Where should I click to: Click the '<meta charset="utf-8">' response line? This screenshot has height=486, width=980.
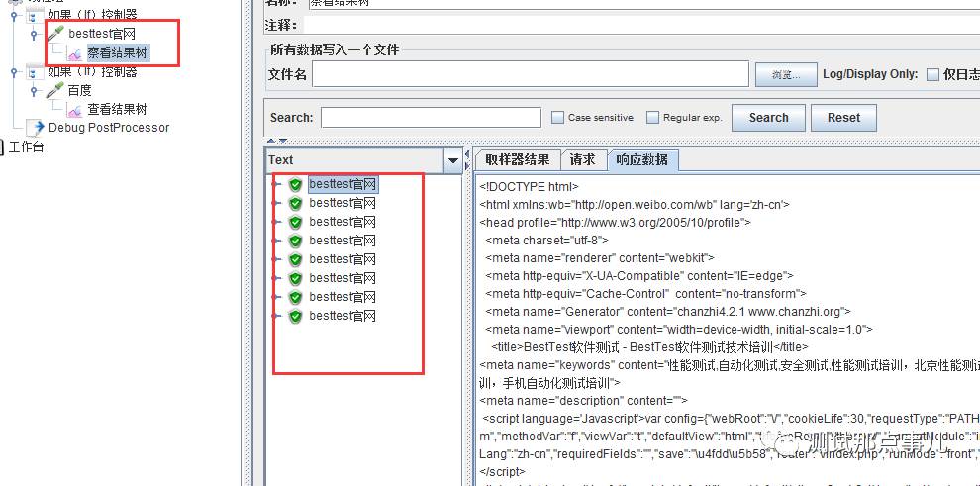[546, 240]
